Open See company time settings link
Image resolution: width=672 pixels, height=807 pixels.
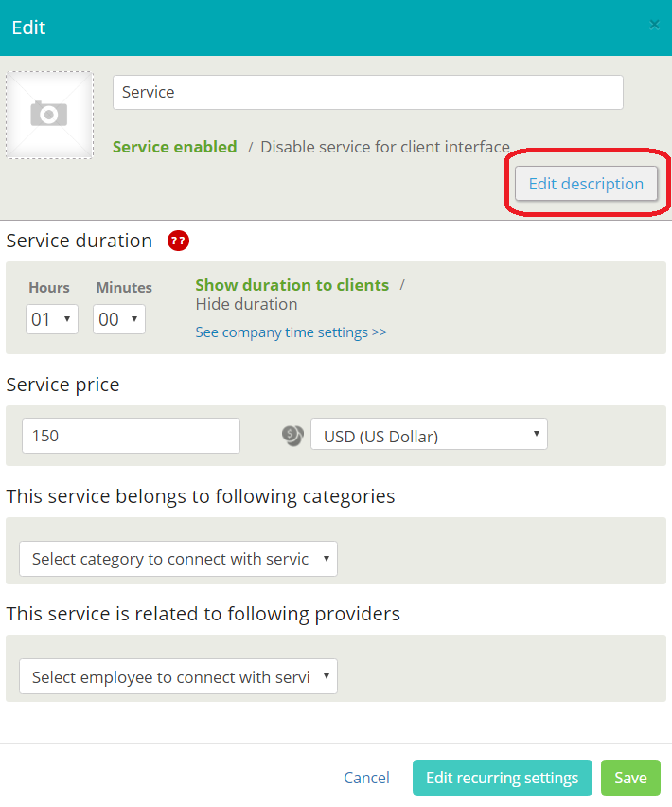291,332
